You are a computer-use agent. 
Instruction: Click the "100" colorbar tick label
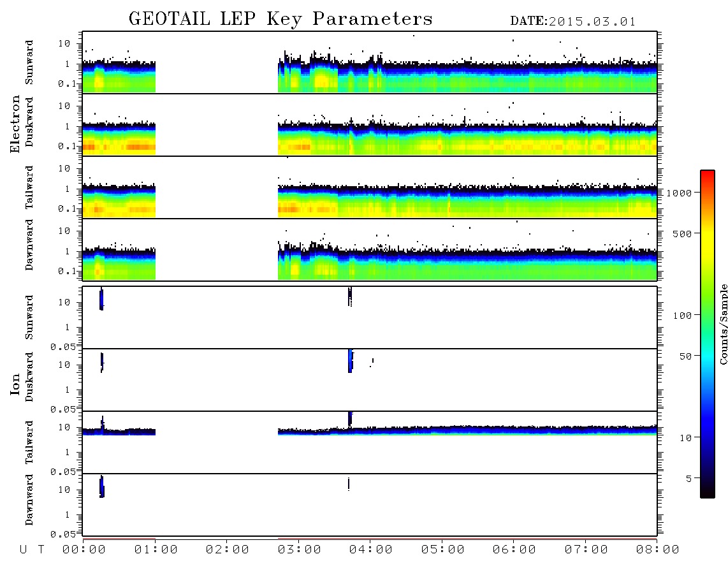[682, 316]
